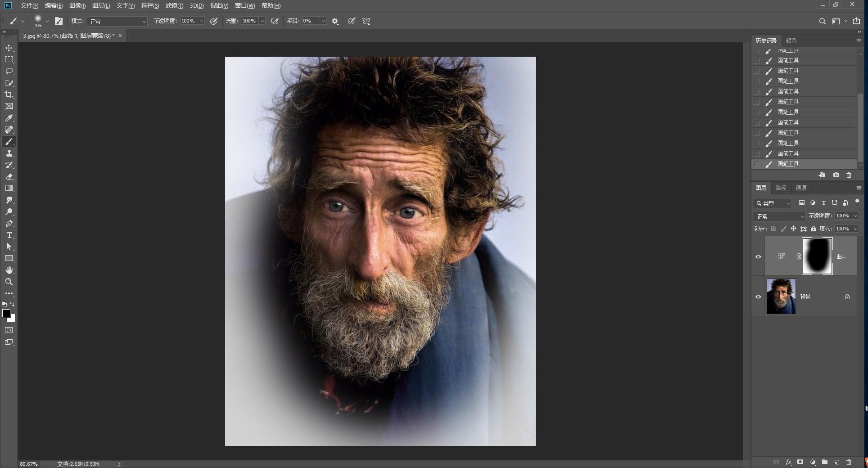Toggle the Brush Settings panel button
Viewport: 868px width, 468px height.
tap(59, 21)
